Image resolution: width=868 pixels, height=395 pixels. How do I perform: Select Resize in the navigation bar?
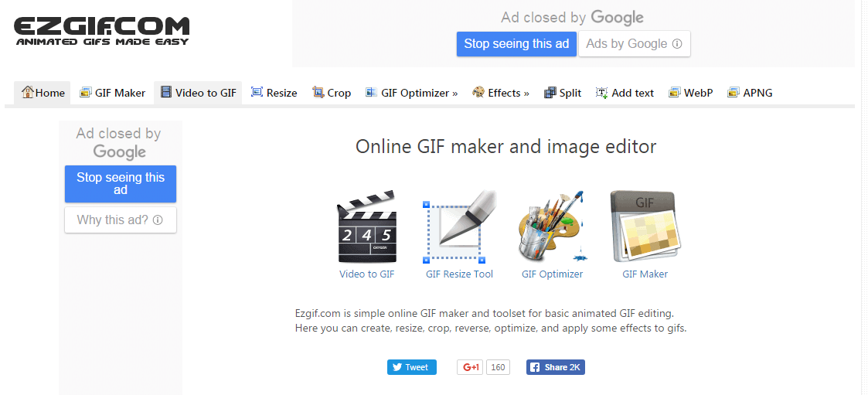pos(274,93)
